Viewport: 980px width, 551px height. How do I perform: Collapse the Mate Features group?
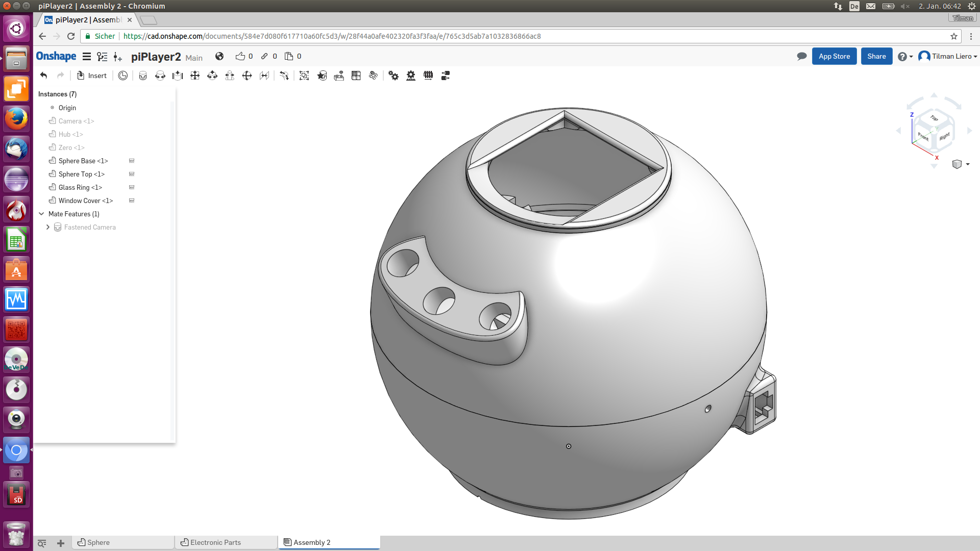(42, 214)
